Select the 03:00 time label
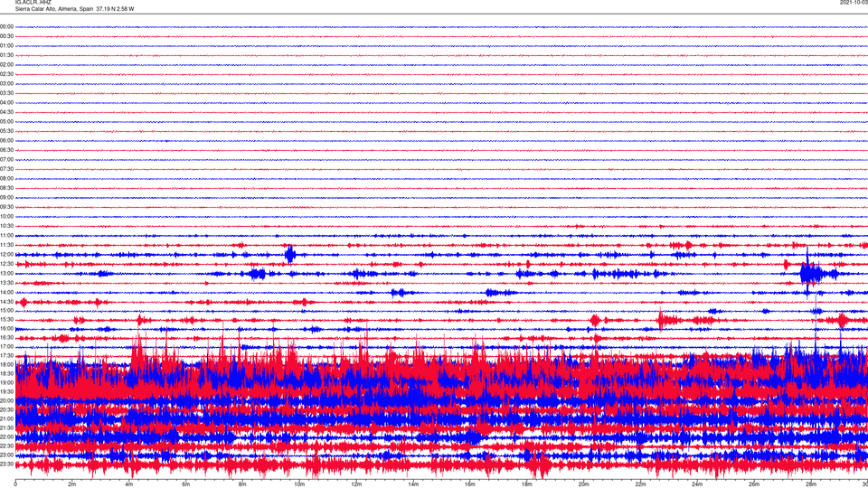The height and width of the screenshot is (488, 868). 6,83
